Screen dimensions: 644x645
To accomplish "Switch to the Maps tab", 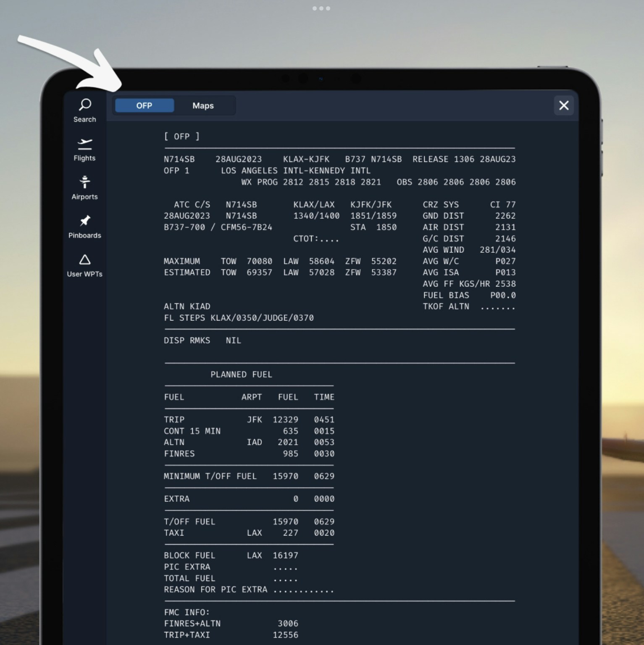I will pyautogui.click(x=203, y=106).
